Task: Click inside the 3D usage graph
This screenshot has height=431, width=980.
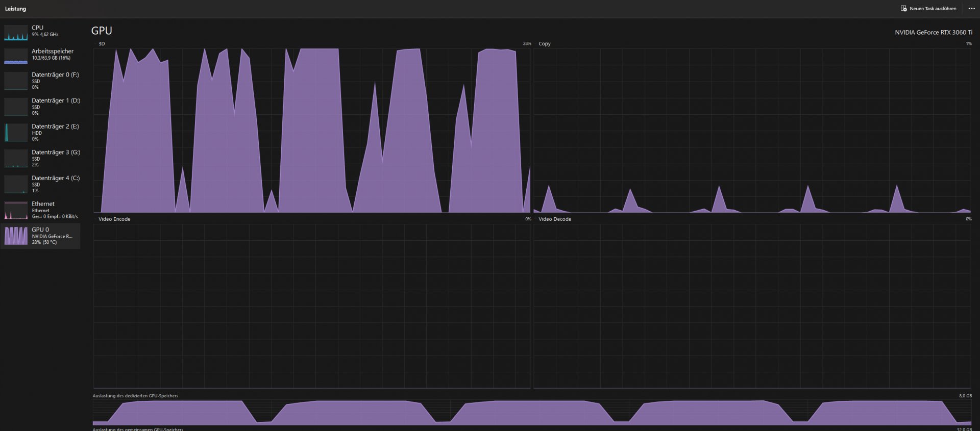Action: point(312,131)
